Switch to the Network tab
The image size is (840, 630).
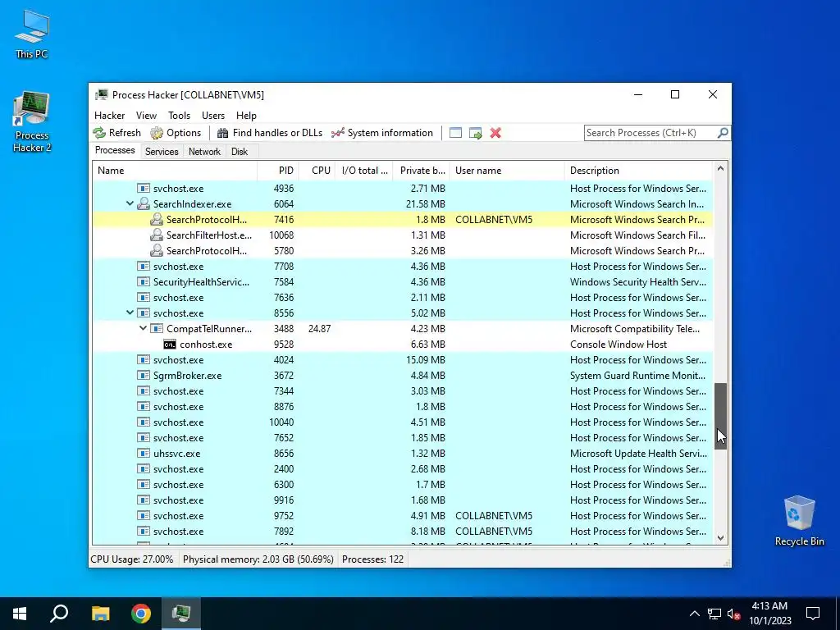[x=204, y=152]
